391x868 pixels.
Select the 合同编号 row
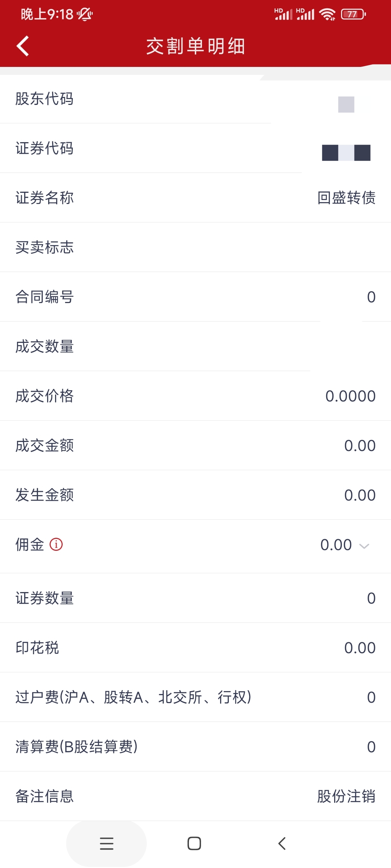(x=195, y=297)
